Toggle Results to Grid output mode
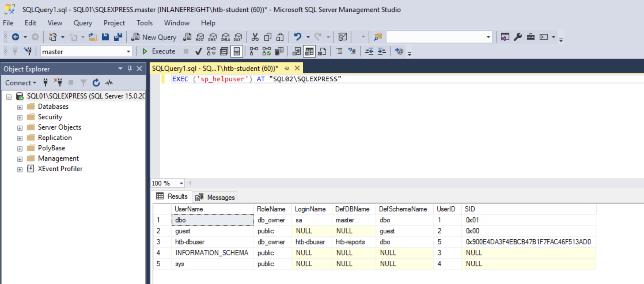 point(309,52)
